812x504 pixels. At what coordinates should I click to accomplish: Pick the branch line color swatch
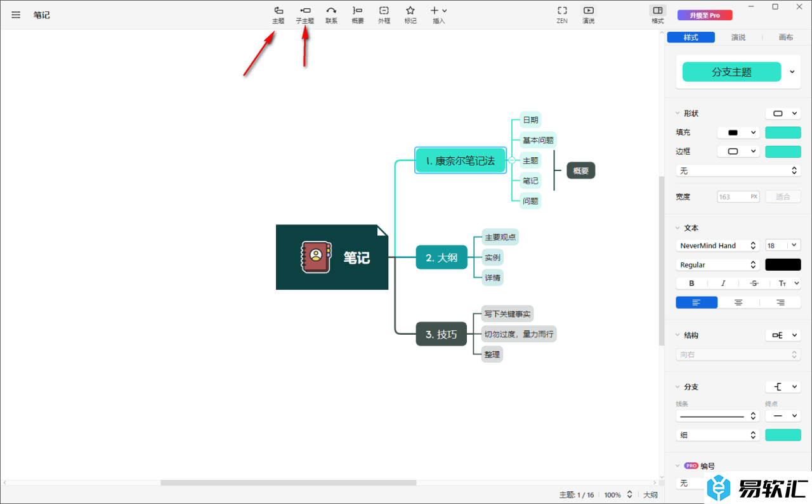pos(783,435)
